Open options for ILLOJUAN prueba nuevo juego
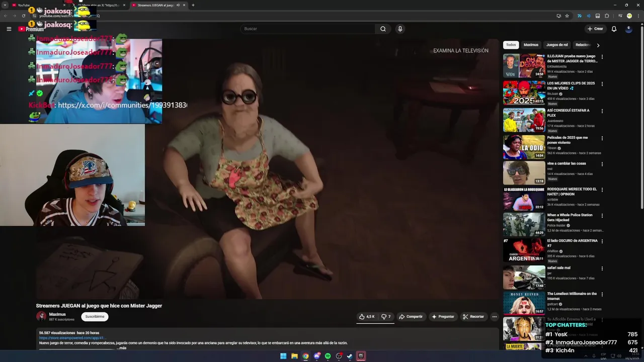Viewport: 644px width, 362px height. point(602,57)
